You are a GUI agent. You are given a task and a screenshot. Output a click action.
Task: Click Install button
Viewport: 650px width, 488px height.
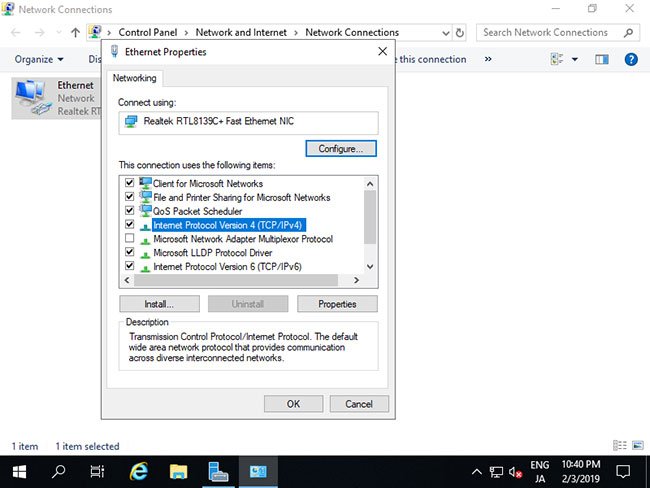pyautogui.click(x=159, y=304)
